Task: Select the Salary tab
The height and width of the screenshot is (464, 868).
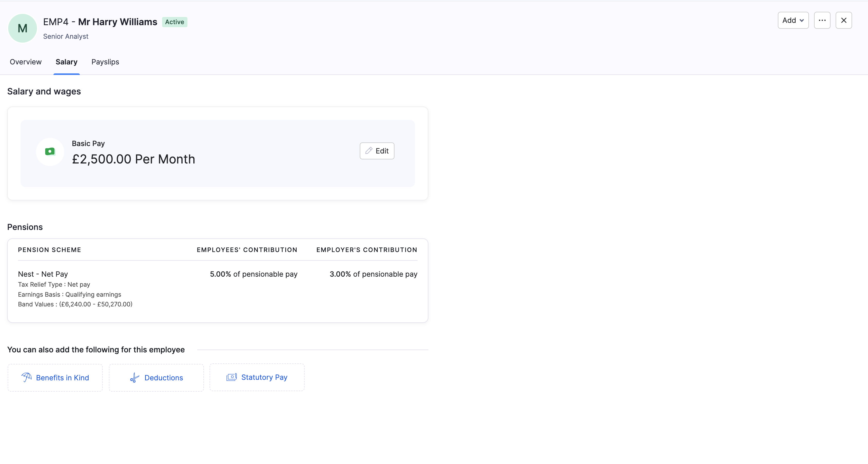Action: (66, 62)
